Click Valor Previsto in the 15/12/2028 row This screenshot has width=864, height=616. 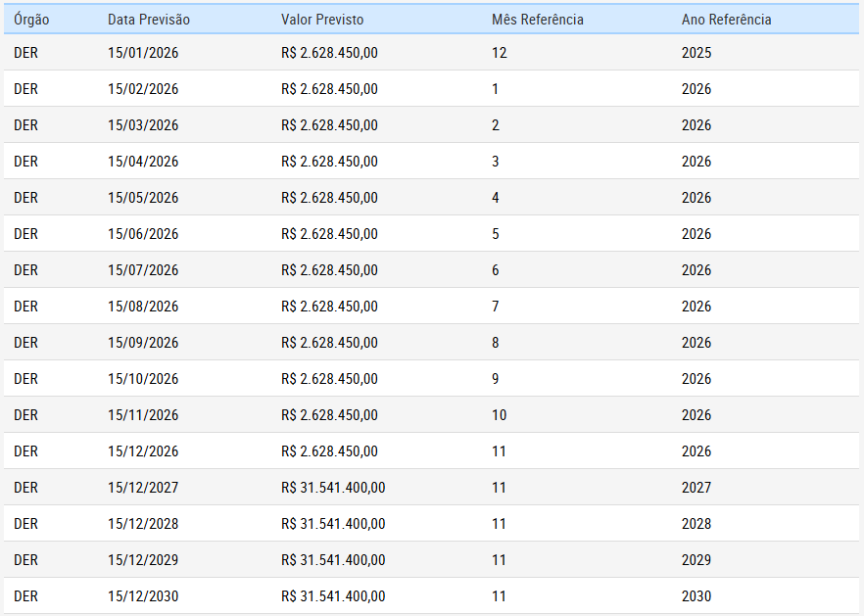(333, 524)
